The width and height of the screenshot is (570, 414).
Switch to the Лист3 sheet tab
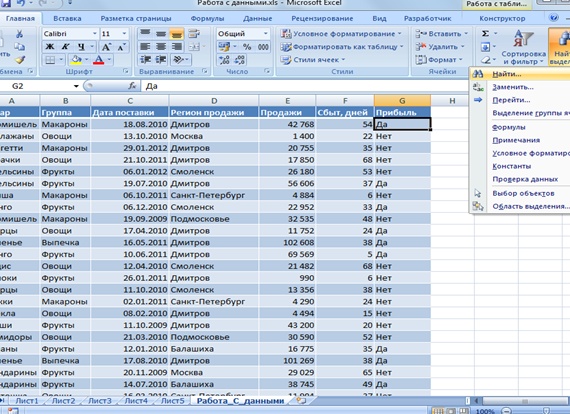pos(100,401)
